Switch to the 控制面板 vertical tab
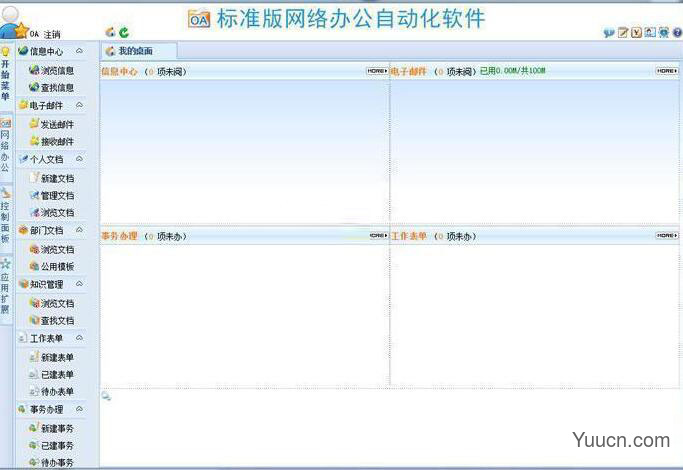Image resolution: width=683 pixels, height=470 pixels. (5, 216)
